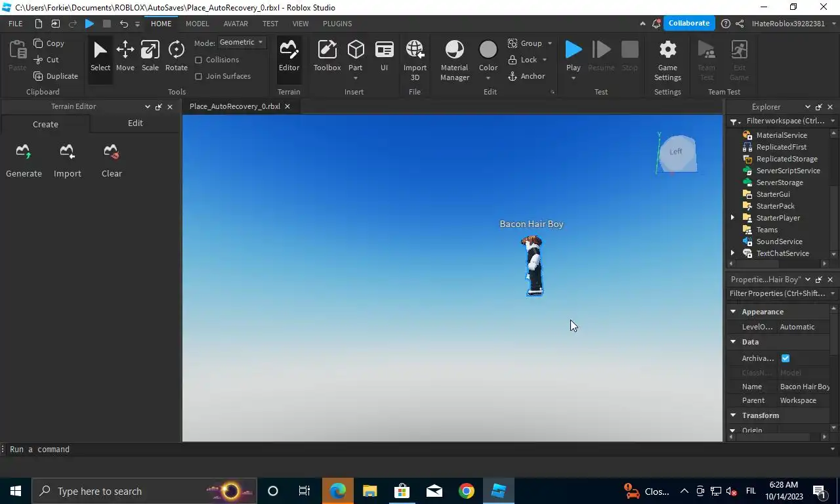Viewport: 840px width, 504px height.
Task: Open the help icon in title bar
Action: tap(725, 24)
